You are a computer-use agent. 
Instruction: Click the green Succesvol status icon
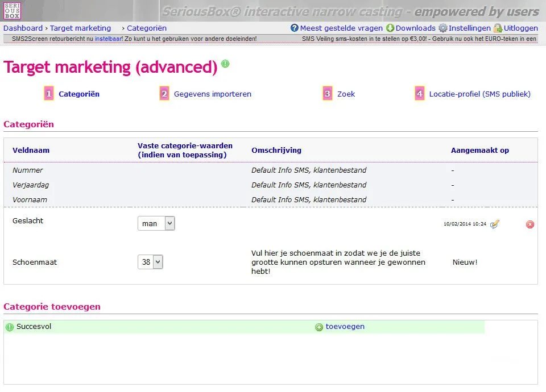tap(10, 327)
